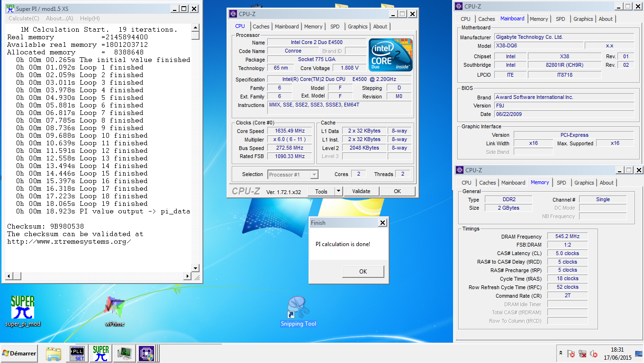Click the Super PI vertical scrollbar down arrow
The width and height of the screenshot is (644, 363).
(x=195, y=269)
